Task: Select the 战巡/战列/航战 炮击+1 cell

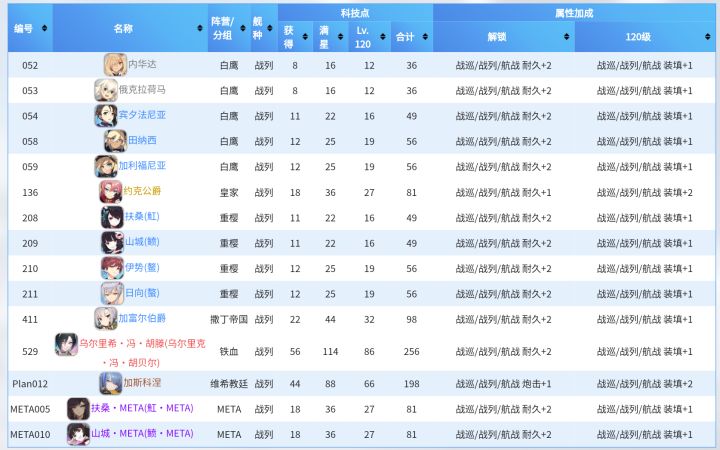Action: point(503,383)
